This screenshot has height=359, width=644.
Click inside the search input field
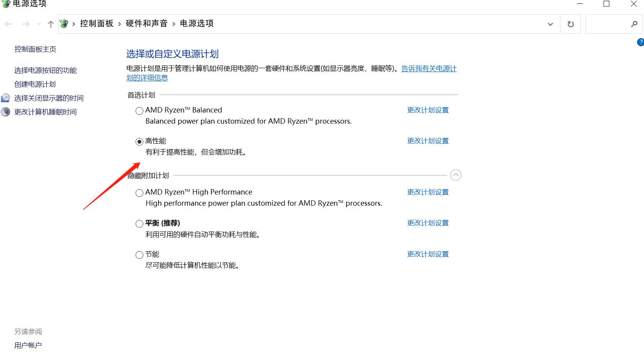609,24
